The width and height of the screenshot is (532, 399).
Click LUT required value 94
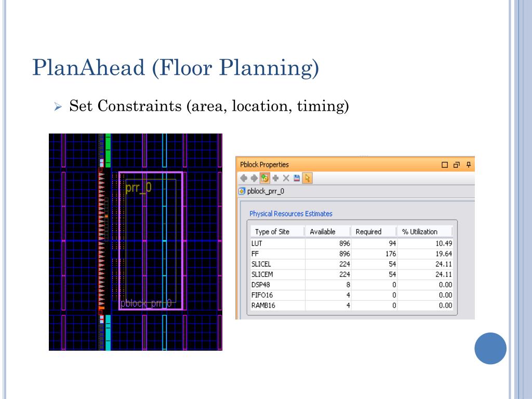(392, 243)
